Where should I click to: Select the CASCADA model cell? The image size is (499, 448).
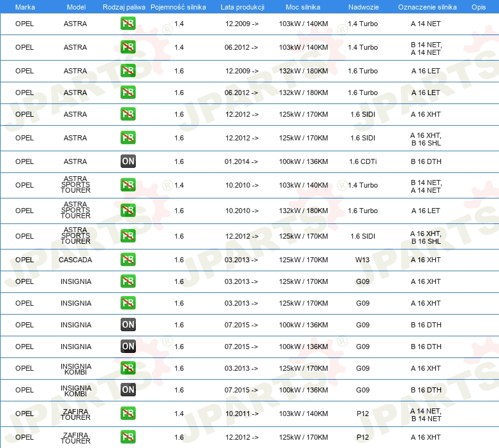point(75,260)
